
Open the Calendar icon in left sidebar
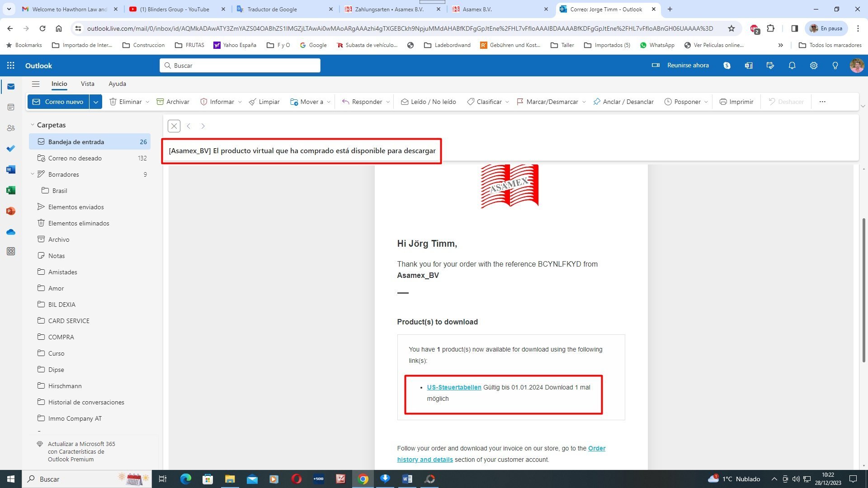pyautogui.click(x=11, y=107)
